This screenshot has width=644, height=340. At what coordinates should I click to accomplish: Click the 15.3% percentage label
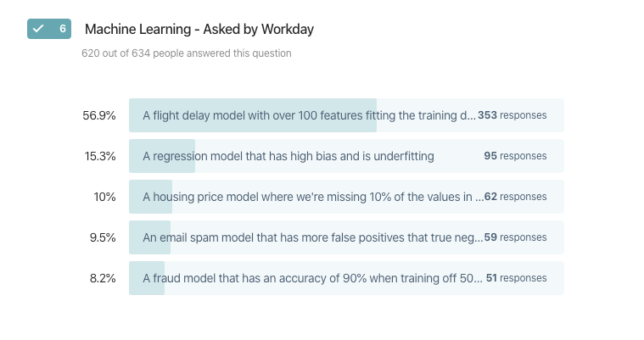[100, 156]
